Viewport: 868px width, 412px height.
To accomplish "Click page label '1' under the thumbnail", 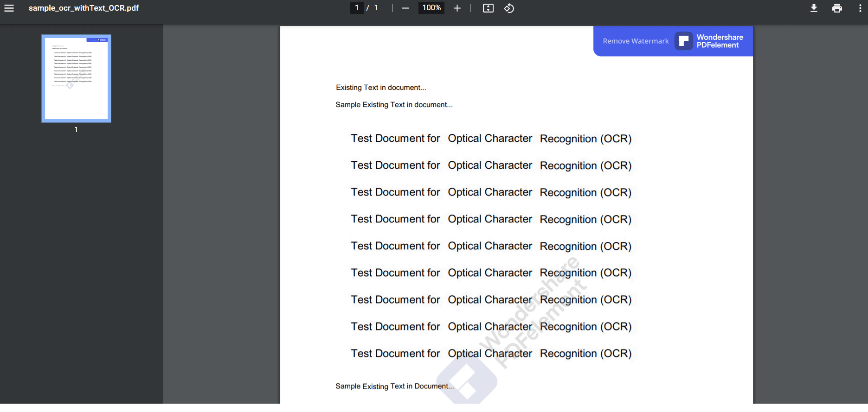I will point(76,130).
